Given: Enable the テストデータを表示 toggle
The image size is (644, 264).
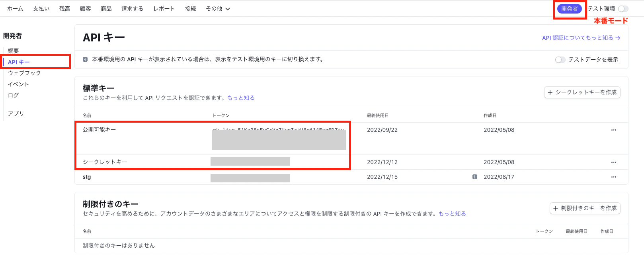Looking at the screenshot, I should [560, 60].
